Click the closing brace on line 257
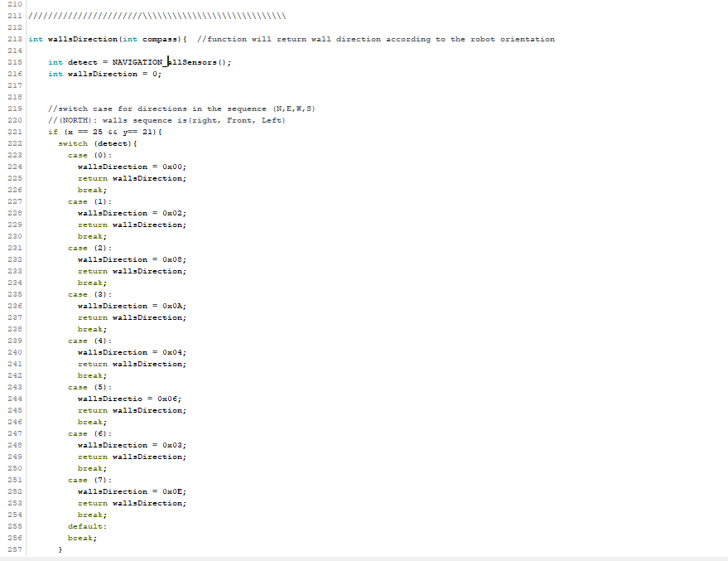Screen dimensions: 728x561 coord(60,550)
